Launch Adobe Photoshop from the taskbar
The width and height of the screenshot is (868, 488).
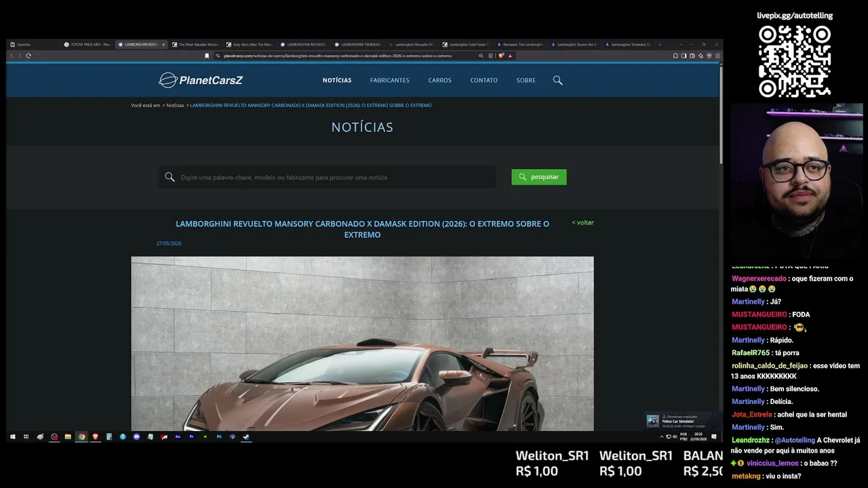coord(219,436)
